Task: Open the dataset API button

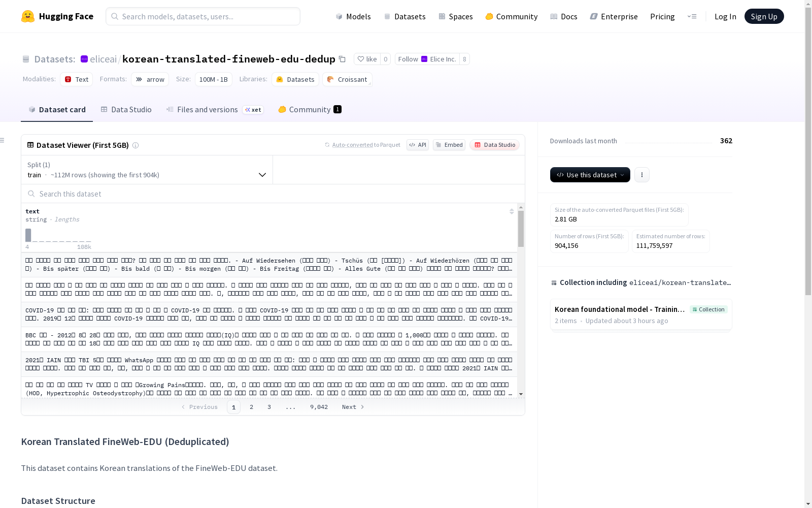Action: pos(418,145)
